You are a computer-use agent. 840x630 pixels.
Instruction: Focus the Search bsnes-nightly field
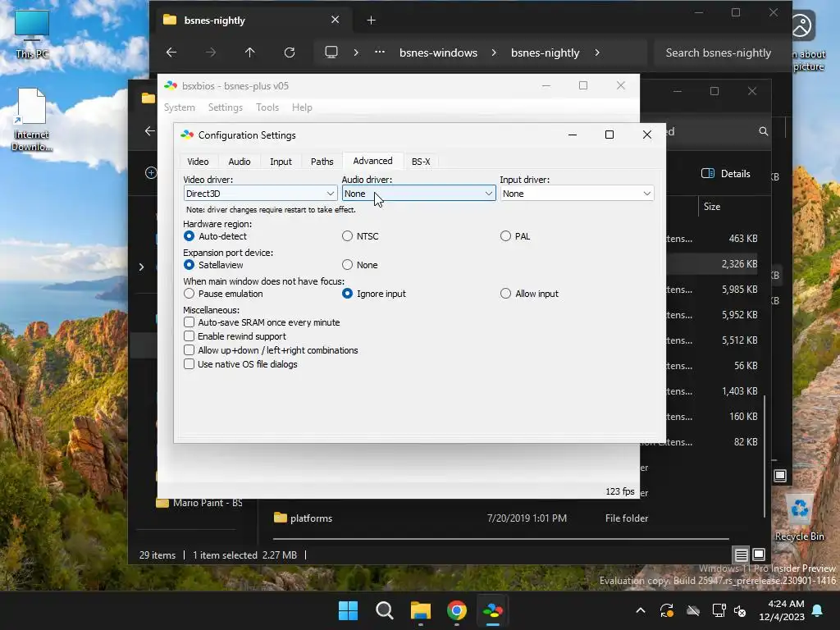tap(718, 52)
